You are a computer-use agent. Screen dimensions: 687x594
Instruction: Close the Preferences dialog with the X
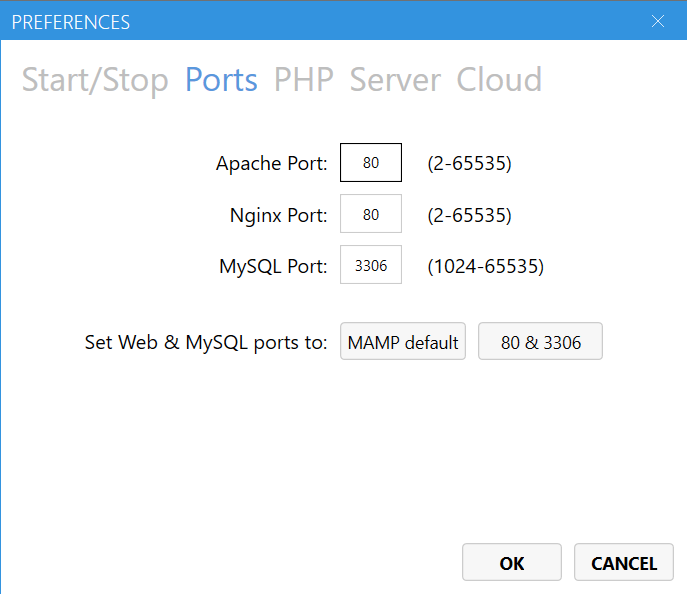click(x=657, y=21)
